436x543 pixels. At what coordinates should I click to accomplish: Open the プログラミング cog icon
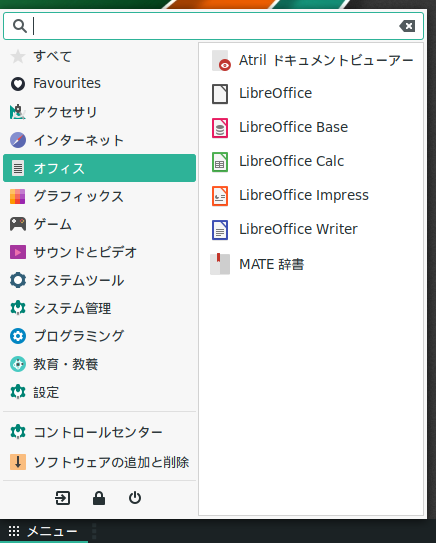pos(18,336)
